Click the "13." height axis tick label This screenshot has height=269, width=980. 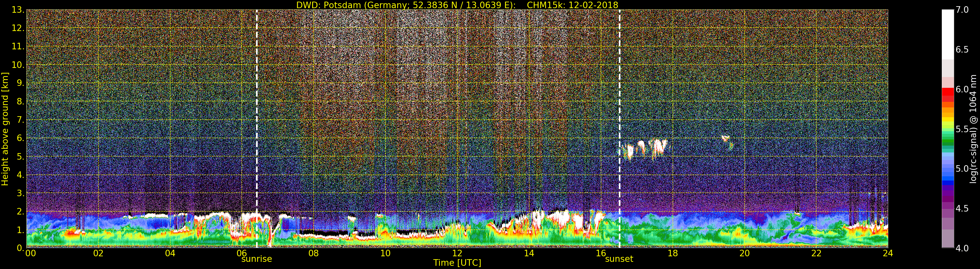point(18,10)
